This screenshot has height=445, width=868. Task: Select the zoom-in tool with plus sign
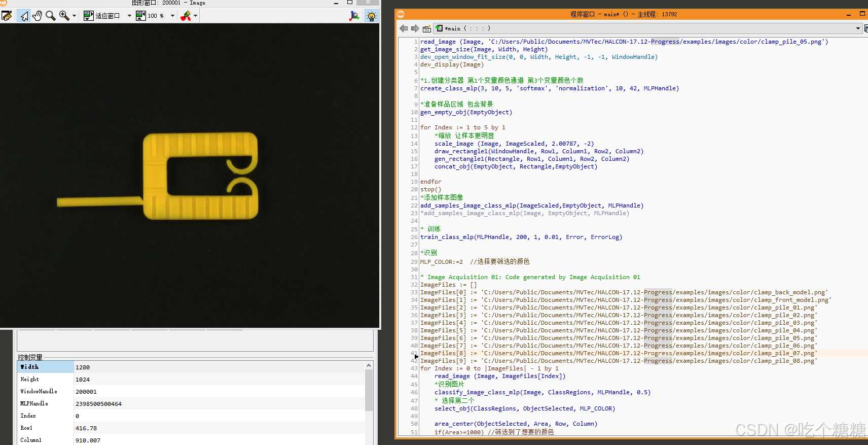point(64,16)
